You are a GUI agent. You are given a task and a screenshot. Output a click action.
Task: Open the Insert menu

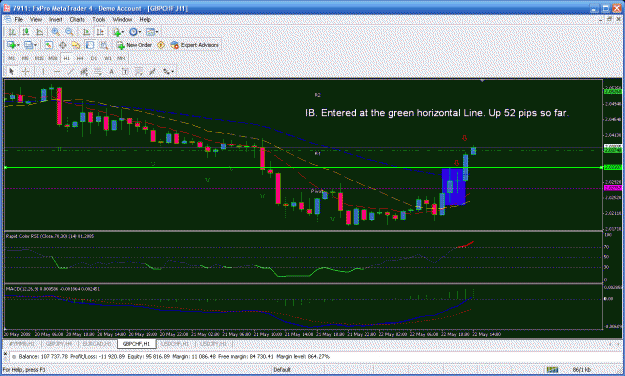pos(55,19)
